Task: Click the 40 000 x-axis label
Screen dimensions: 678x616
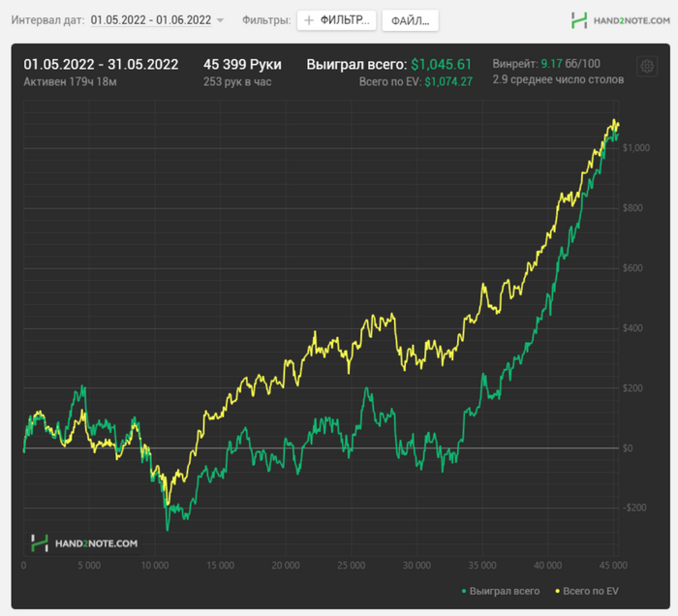Action: 548,565
